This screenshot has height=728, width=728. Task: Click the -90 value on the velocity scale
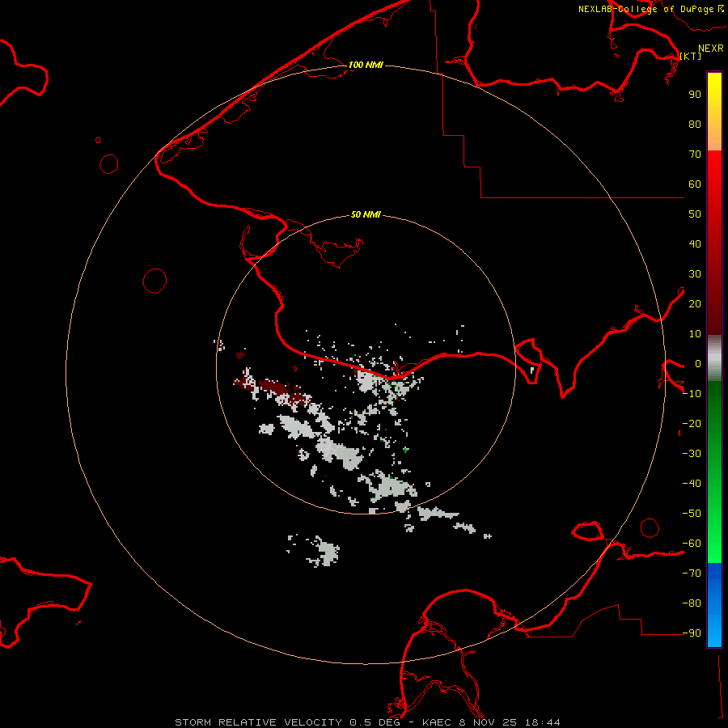pyautogui.click(x=692, y=633)
